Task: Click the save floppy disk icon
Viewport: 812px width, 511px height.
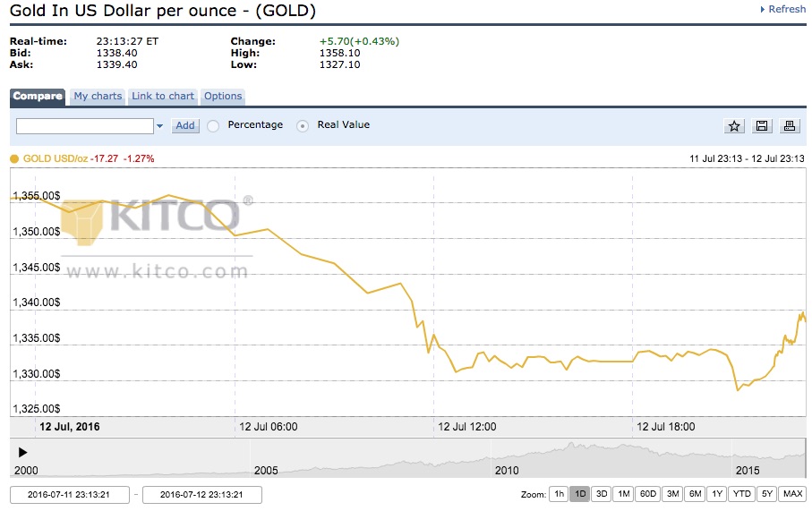Action: 762,126
